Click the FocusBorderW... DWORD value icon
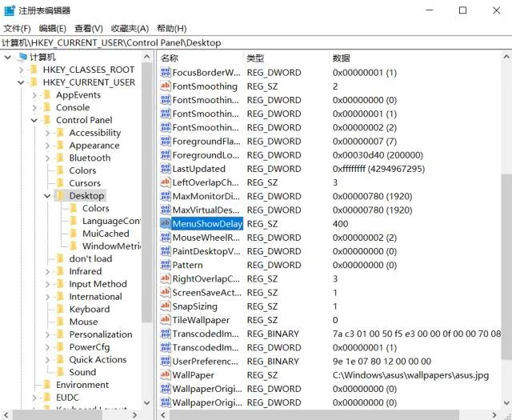This screenshot has height=420, width=512. (x=166, y=72)
